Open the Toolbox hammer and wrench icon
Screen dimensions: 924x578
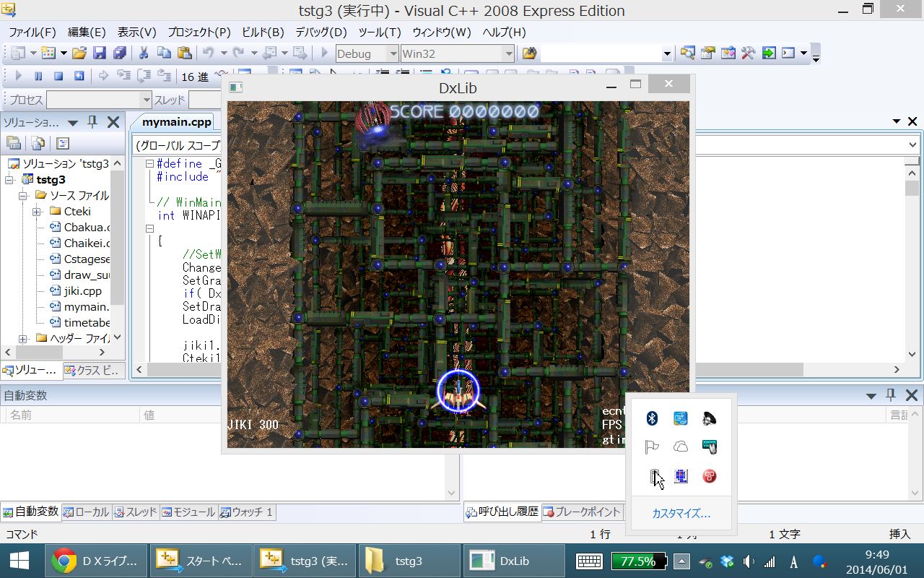click(748, 53)
